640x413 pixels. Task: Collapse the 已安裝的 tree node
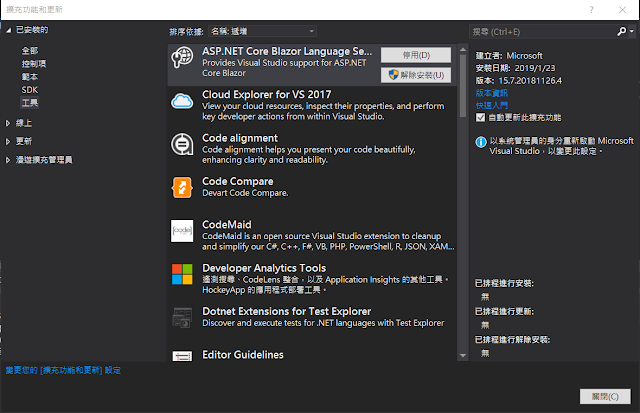click(x=8, y=30)
